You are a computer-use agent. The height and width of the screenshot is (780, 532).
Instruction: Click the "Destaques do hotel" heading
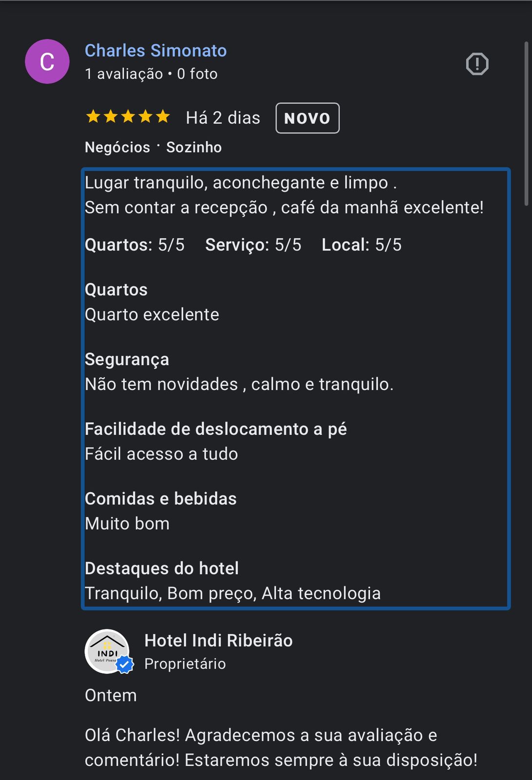coord(161,568)
